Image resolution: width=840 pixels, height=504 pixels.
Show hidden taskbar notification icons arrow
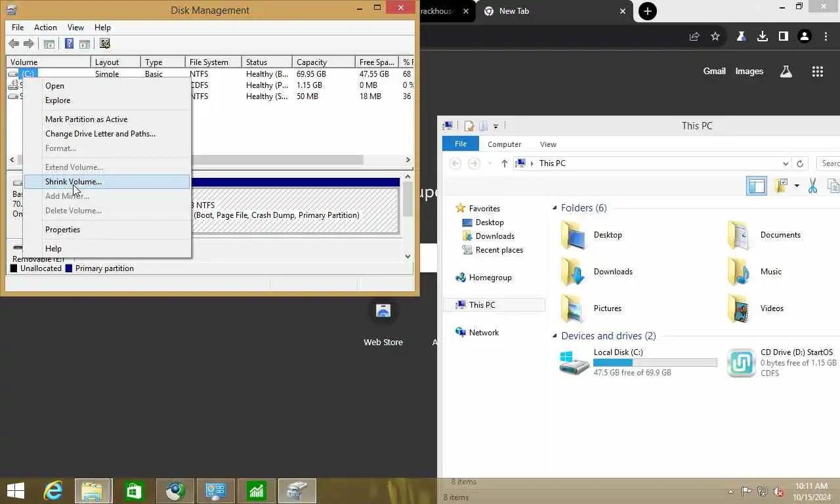(731, 492)
